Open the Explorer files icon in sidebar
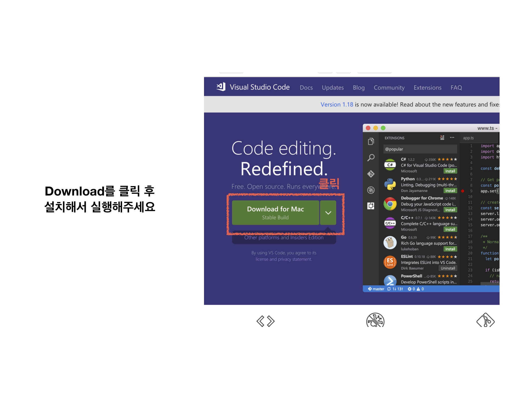 pyautogui.click(x=371, y=141)
